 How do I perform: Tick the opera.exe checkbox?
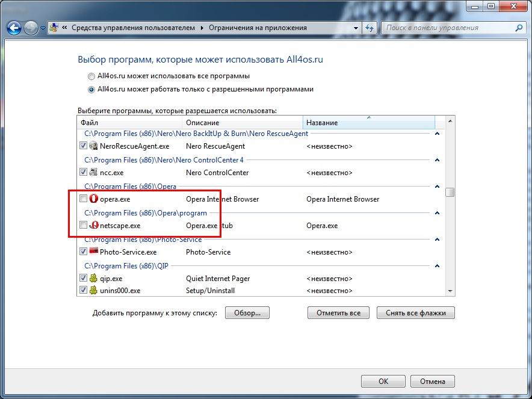pos(83,199)
